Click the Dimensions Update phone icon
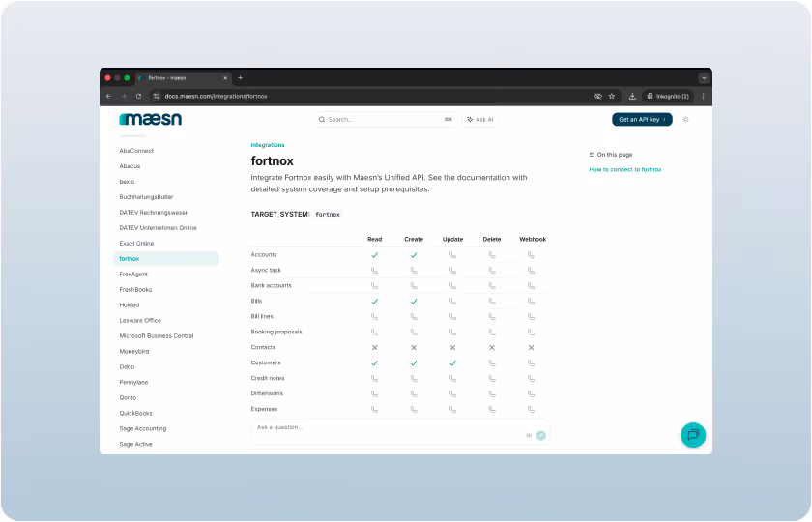This screenshot has width=812, height=522. pyautogui.click(x=452, y=394)
